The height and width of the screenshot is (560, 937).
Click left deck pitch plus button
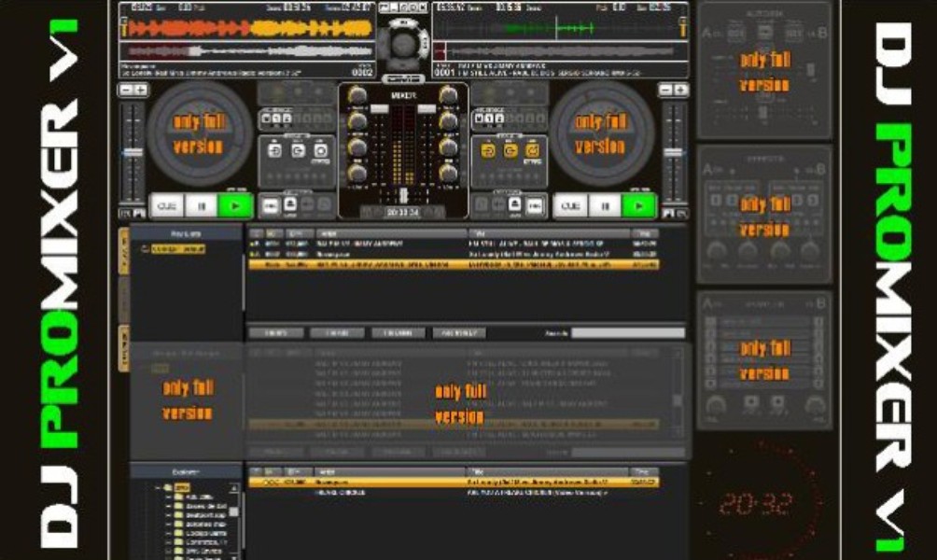click(140, 91)
